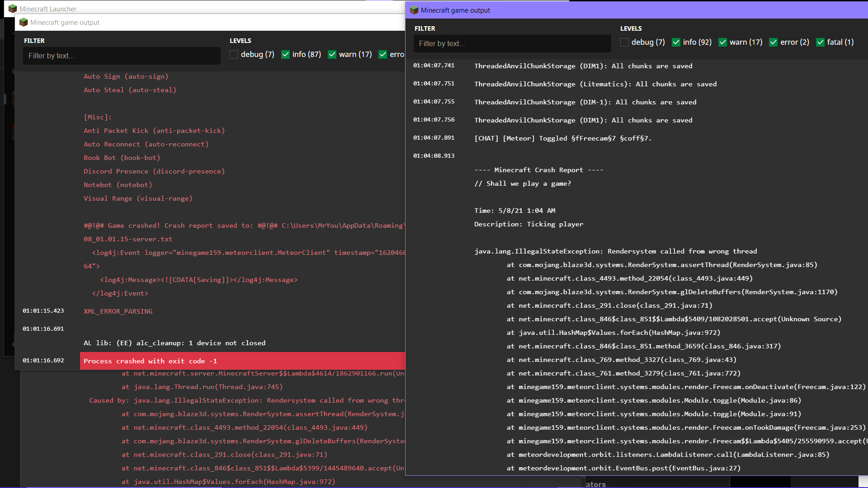868x488 pixels.
Task: Disable the warn (17) filter in the left window
Action: [x=332, y=54]
